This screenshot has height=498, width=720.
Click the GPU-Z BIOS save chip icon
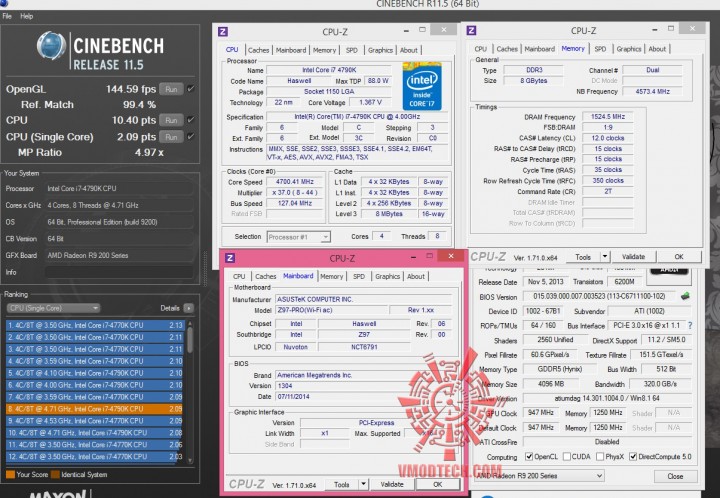[x=685, y=296]
